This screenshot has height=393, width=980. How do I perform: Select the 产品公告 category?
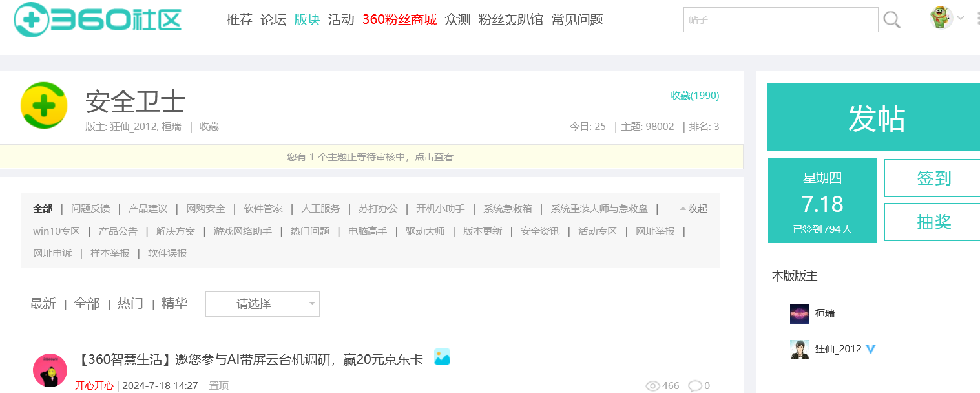[118, 231]
